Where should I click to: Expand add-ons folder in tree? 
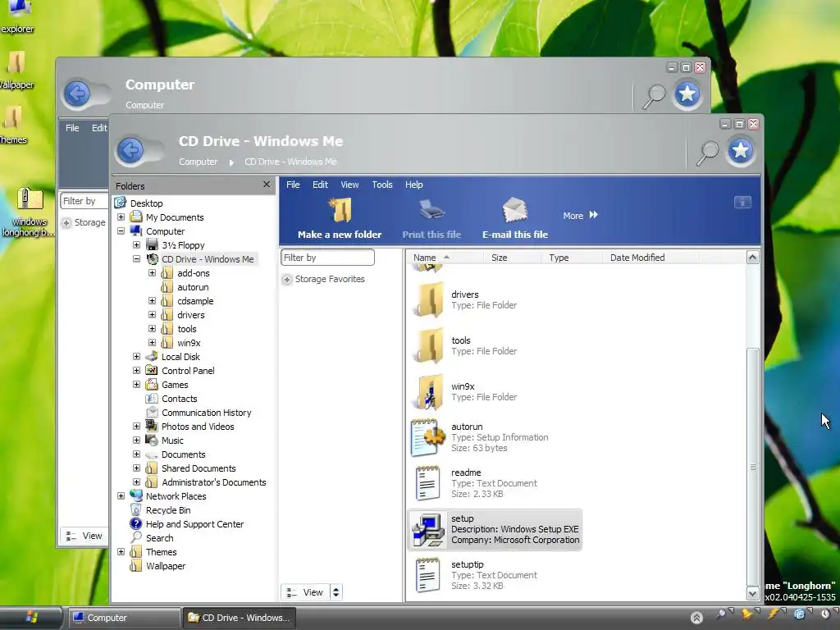coord(152,272)
